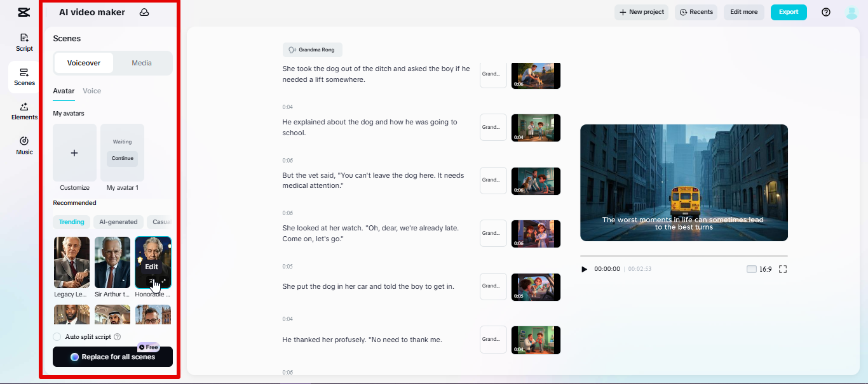Image resolution: width=868 pixels, height=384 pixels.
Task: Click the Grandma Rong voiceover label
Action: pos(312,50)
